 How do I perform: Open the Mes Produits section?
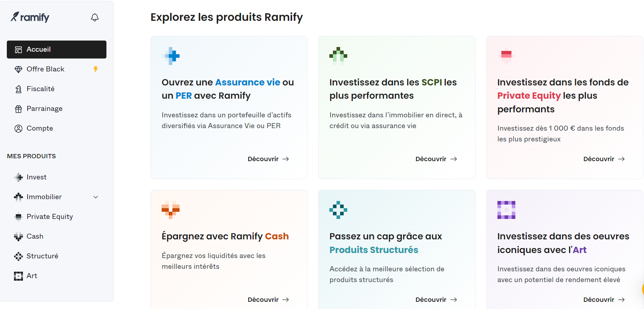click(x=31, y=156)
